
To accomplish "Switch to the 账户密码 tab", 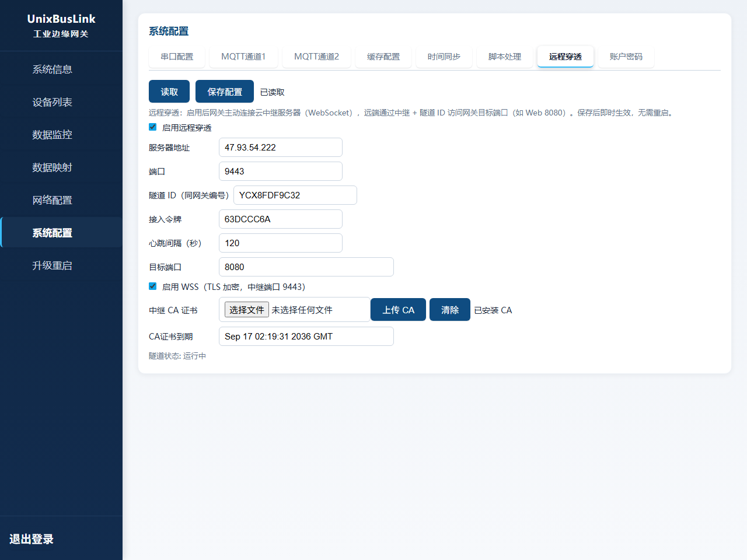I will click(x=626, y=57).
